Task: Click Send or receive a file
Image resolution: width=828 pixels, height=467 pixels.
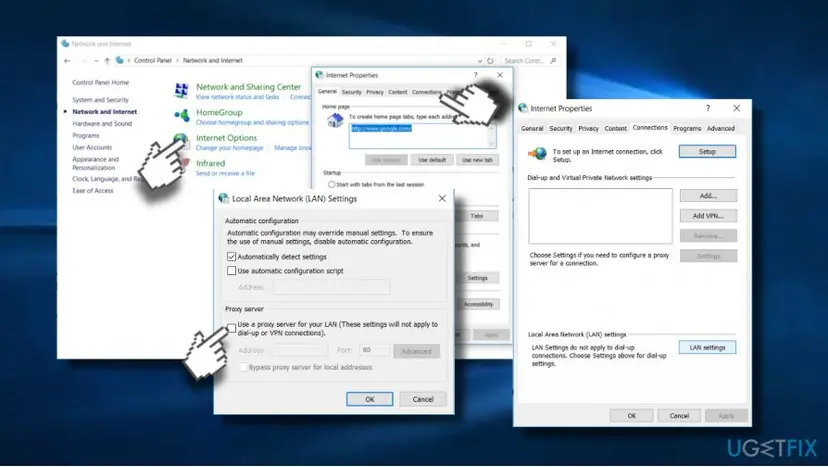Action: coord(225,173)
